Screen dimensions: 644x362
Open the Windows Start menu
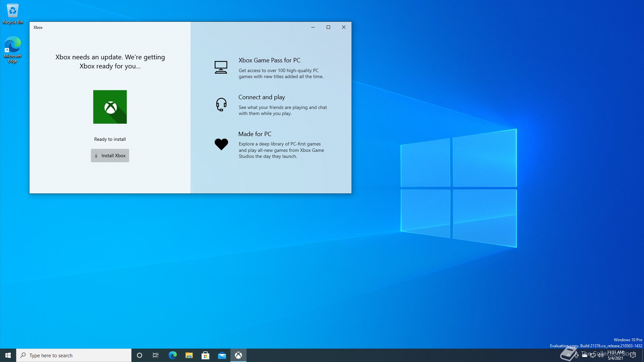8,355
